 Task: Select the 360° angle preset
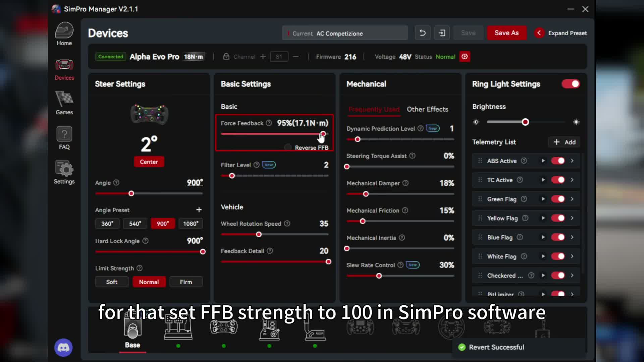pyautogui.click(x=107, y=224)
